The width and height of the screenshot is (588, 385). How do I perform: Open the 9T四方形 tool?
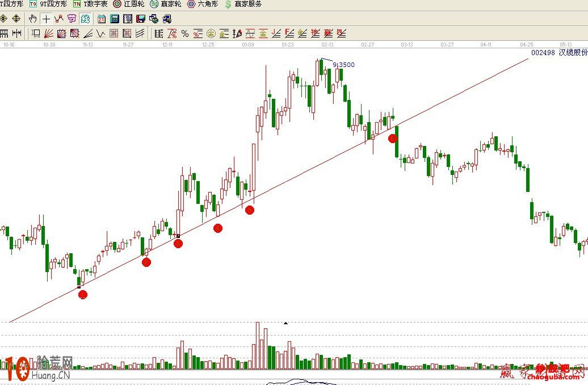[48, 4]
